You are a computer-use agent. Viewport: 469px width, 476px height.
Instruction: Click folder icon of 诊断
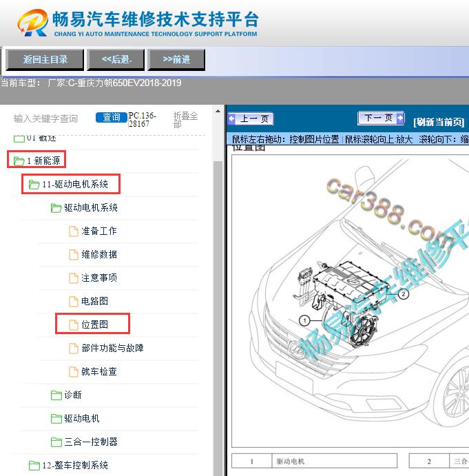[x=56, y=395]
